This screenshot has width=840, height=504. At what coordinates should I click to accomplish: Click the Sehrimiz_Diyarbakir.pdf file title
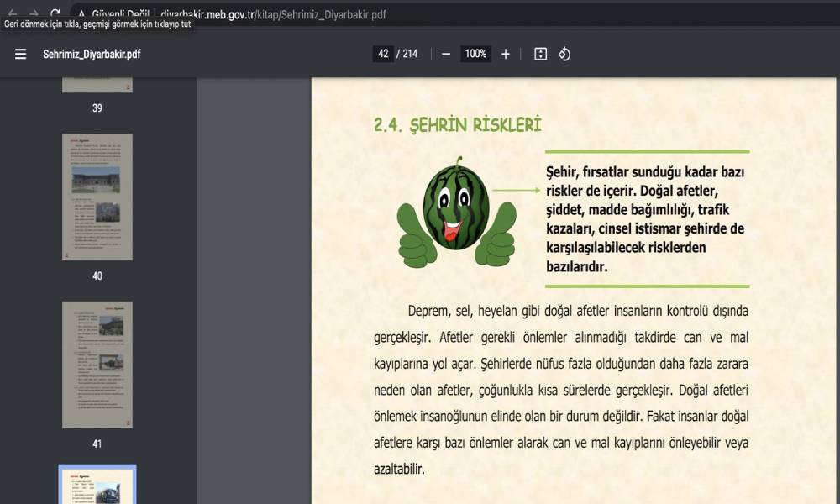92,54
